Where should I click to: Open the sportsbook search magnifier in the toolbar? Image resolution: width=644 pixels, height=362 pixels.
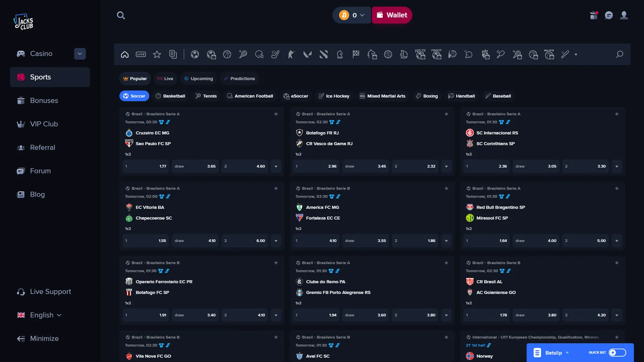619,54
